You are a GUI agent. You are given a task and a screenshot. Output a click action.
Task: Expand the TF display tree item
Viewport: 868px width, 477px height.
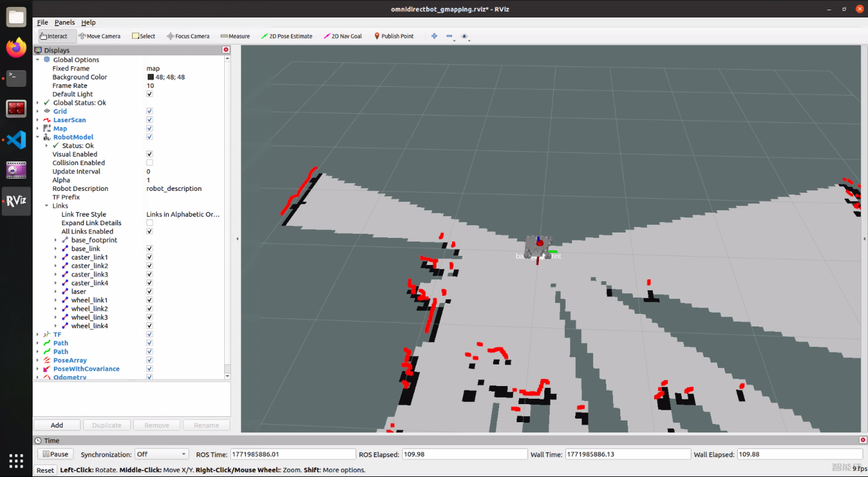point(37,334)
